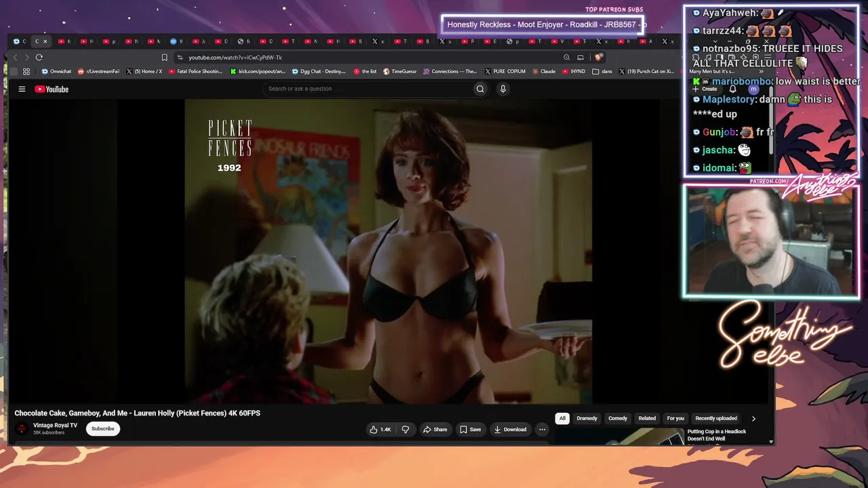Image resolution: width=868 pixels, height=488 pixels.
Task: Open the Claude bookmark
Action: (544, 71)
